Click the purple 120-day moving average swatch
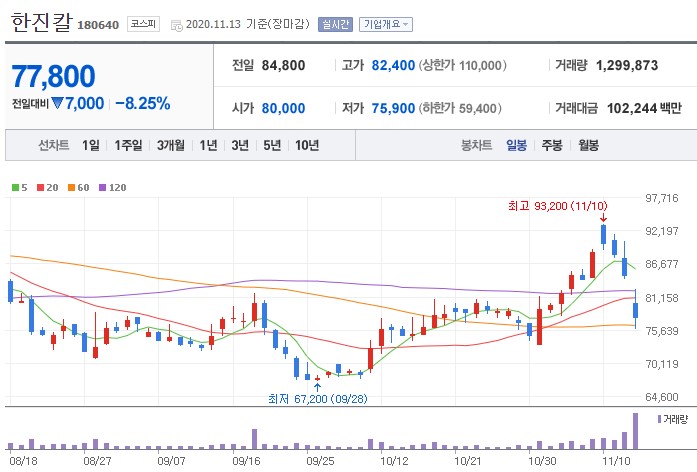Screen dimensions: 697x472 (102, 188)
